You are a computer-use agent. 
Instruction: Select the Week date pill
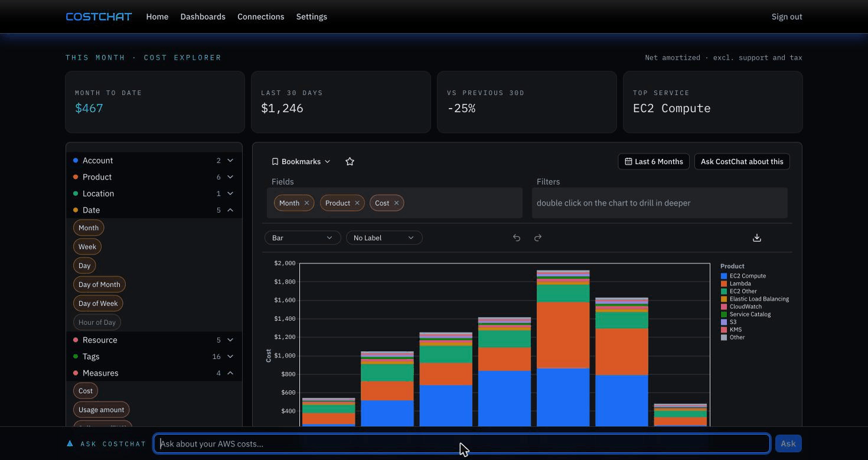[87, 246]
